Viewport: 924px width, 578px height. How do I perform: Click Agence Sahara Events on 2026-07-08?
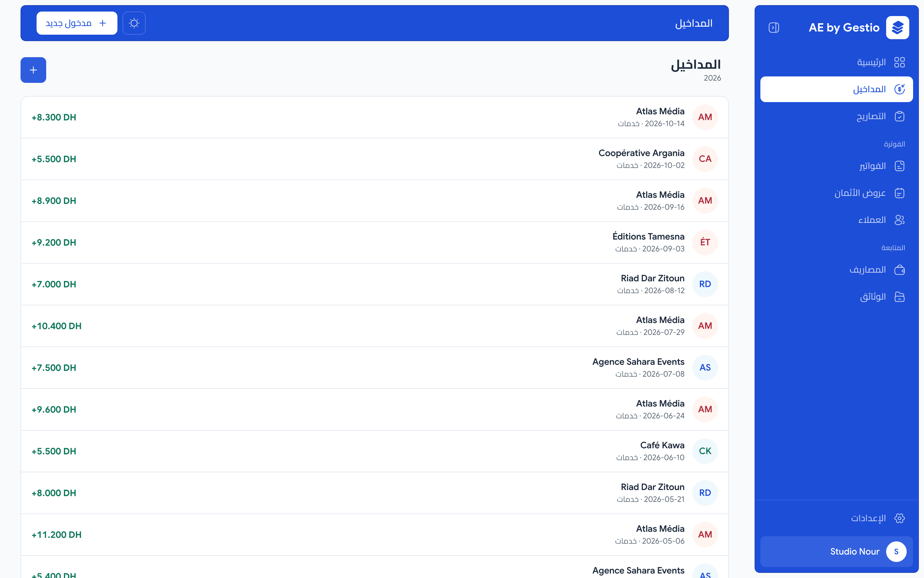pyautogui.click(x=638, y=362)
